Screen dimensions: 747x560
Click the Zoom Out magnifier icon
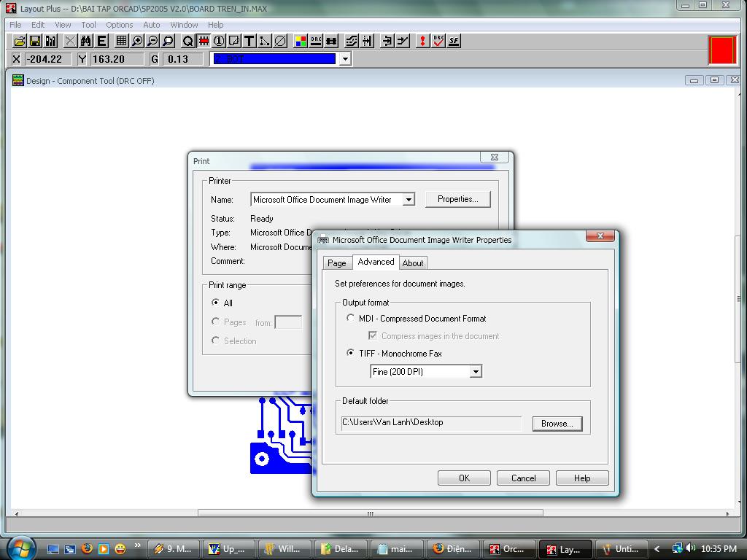pyautogui.click(x=152, y=41)
